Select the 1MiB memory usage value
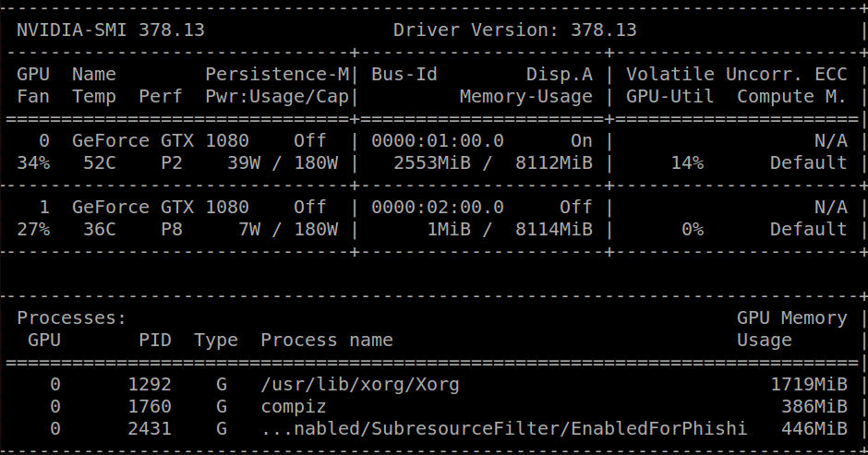868x455 pixels. pyautogui.click(x=449, y=229)
